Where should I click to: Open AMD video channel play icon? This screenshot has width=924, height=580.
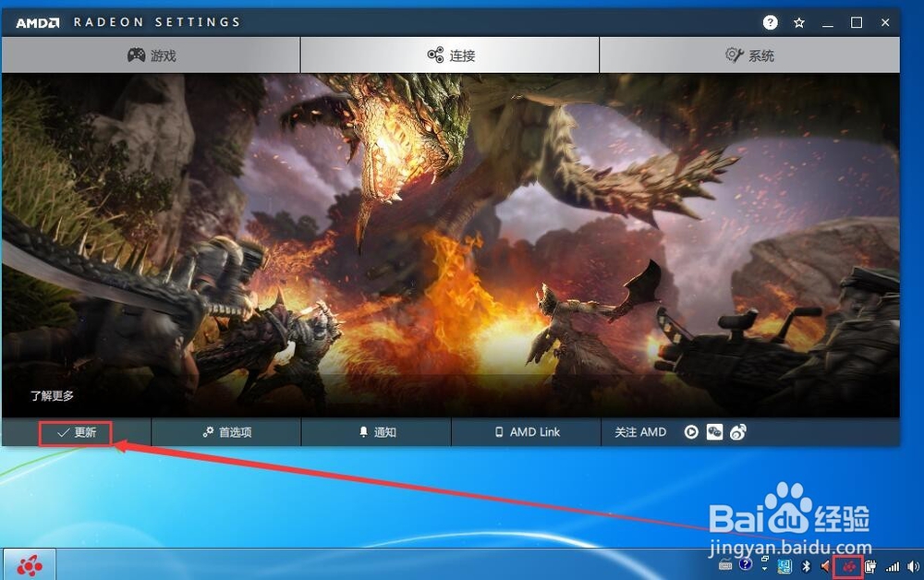click(691, 432)
